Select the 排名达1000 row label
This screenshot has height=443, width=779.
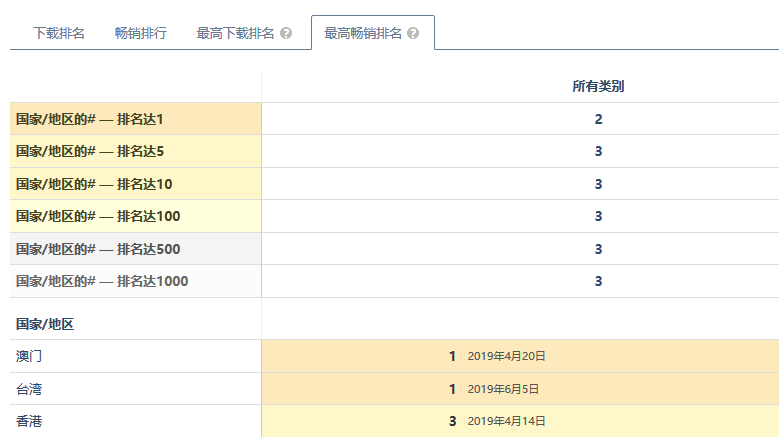(x=102, y=281)
